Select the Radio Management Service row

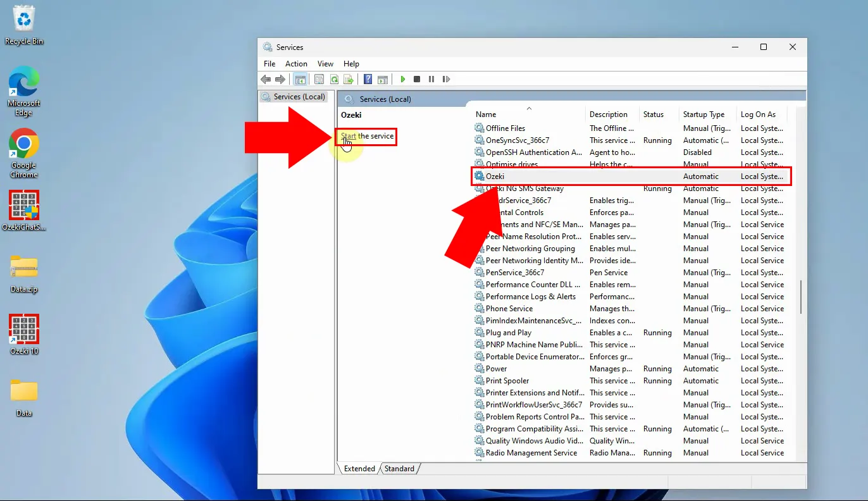tap(631, 453)
